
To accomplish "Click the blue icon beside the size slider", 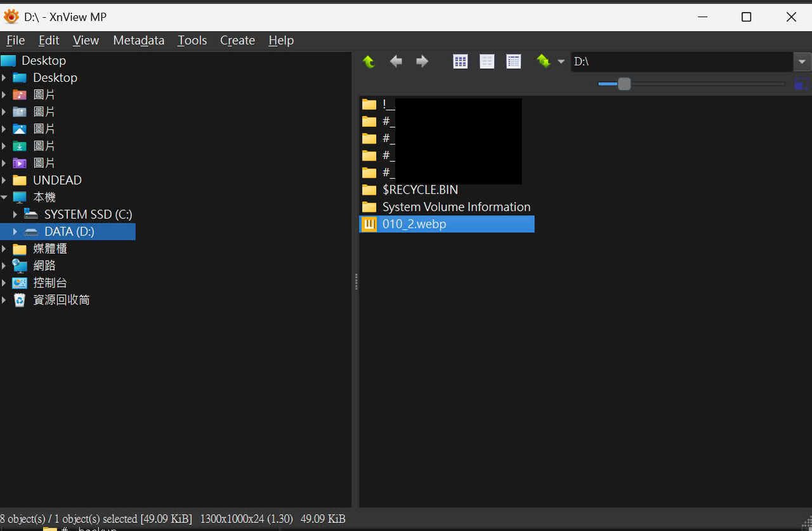I will [x=801, y=84].
